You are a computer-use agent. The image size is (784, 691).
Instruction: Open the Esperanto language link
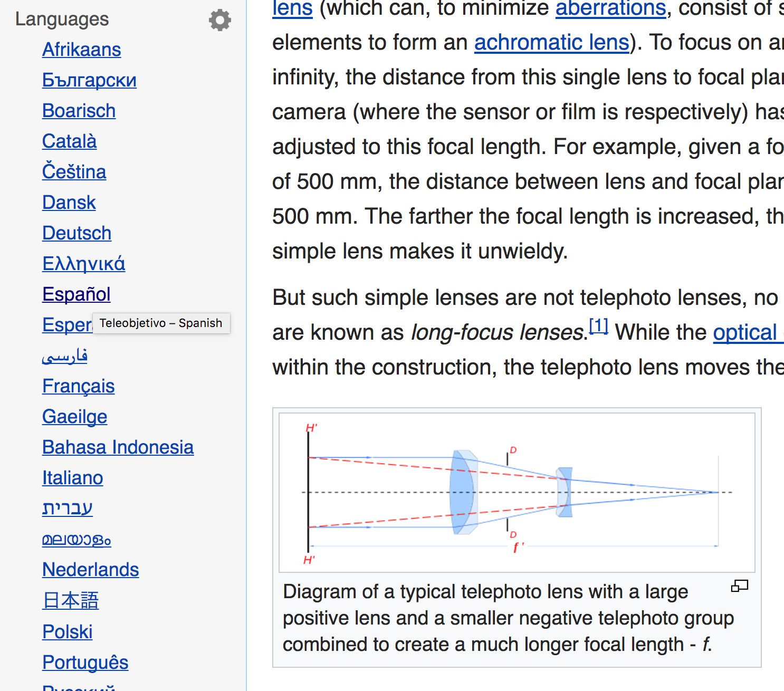pyautogui.click(x=67, y=325)
